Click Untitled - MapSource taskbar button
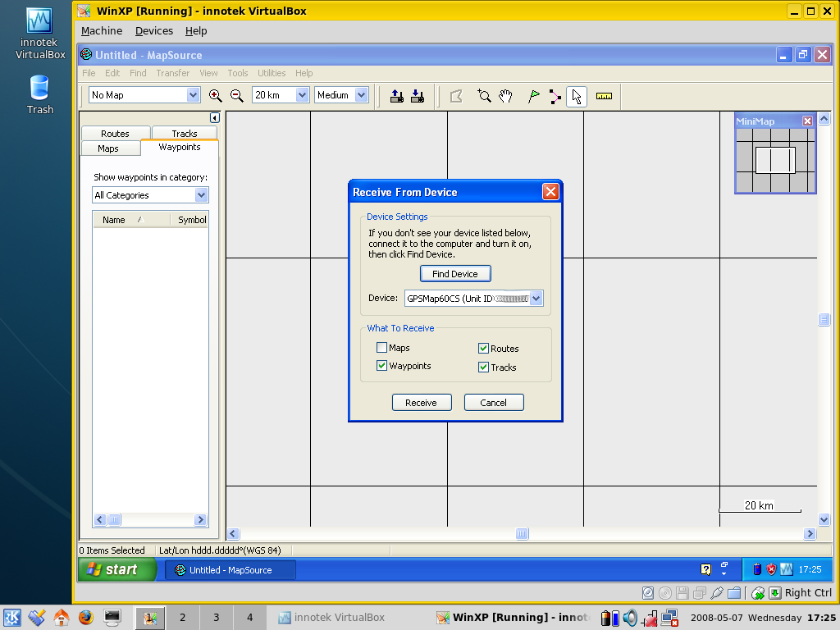This screenshot has height=630, width=840. point(231,570)
